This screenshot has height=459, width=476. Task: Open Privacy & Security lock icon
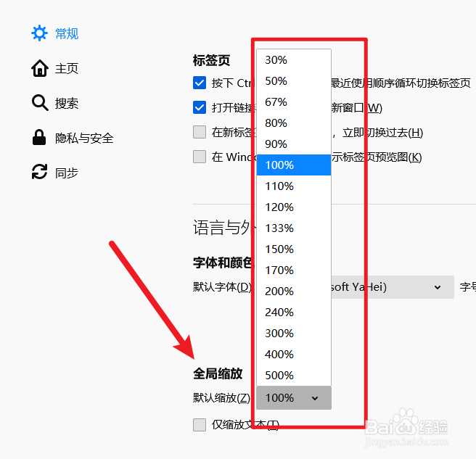[39, 138]
